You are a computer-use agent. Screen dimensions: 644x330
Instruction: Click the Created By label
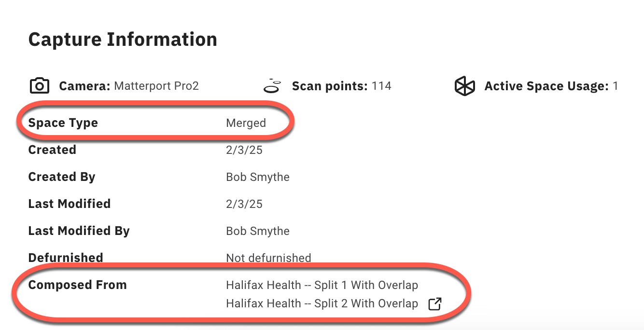tap(62, 177)
